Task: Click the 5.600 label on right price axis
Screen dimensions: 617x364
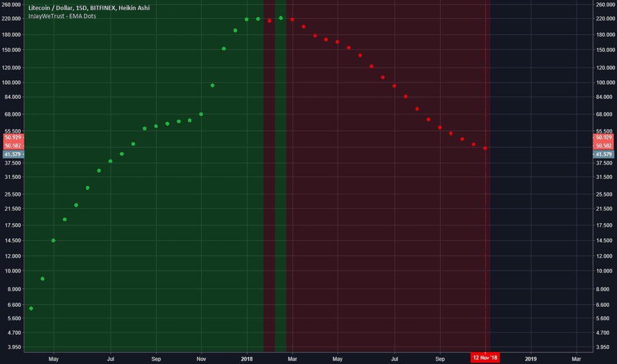Action: pyautogui.click(x=604, y=318)
